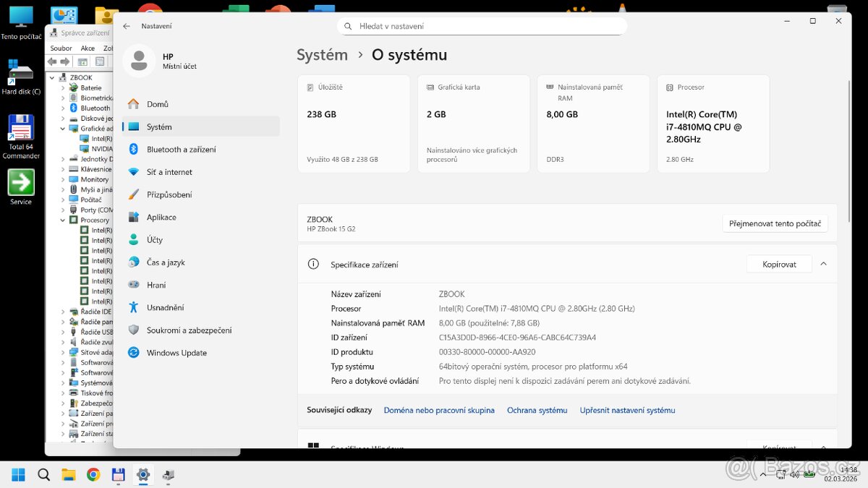
Task: Collapse Procesory node in Device Manager
Action: (x=63, y=220)
